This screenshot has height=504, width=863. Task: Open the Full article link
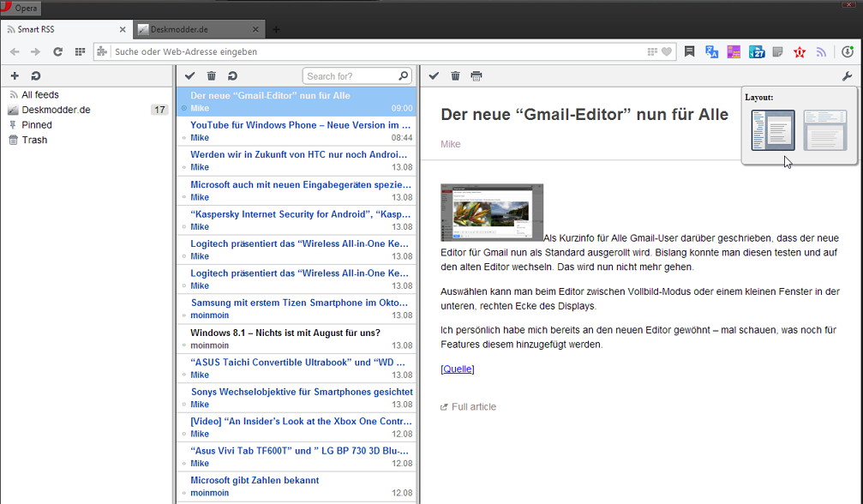[469, 406]
